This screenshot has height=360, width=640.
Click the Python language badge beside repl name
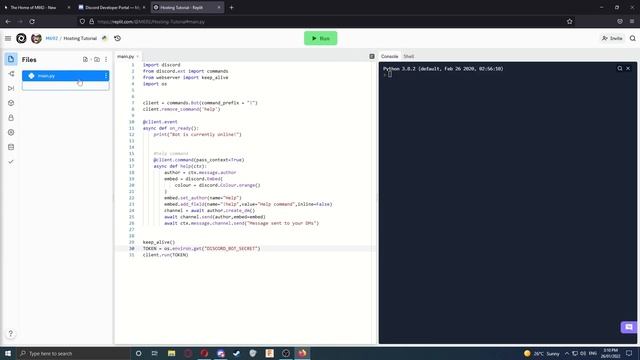pos(104,38)
